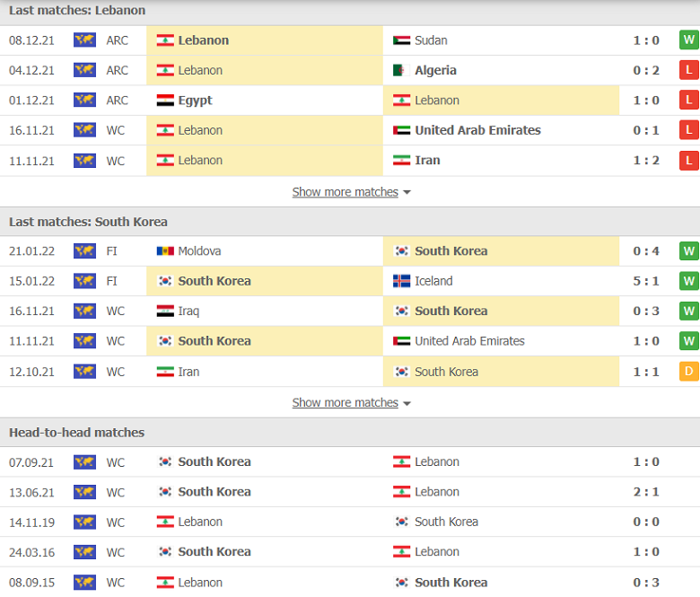This screenshot has width=700, height=597.
Task: Click the Iceland flag icon
Action: pos(401,281)
